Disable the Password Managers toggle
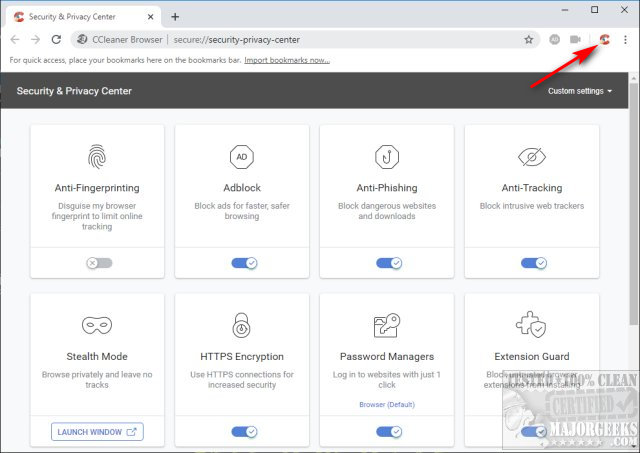This screenshot has height=453, width=640. (389, 431)
